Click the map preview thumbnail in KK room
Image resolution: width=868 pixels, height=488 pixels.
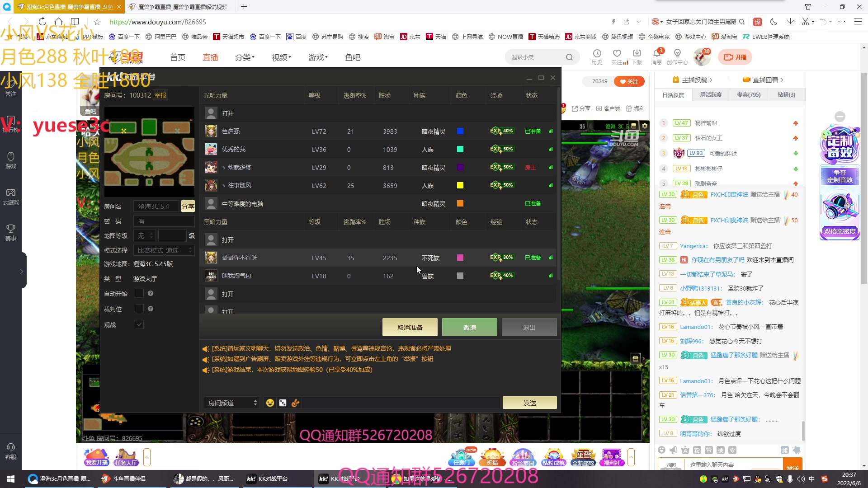(149, 152)
